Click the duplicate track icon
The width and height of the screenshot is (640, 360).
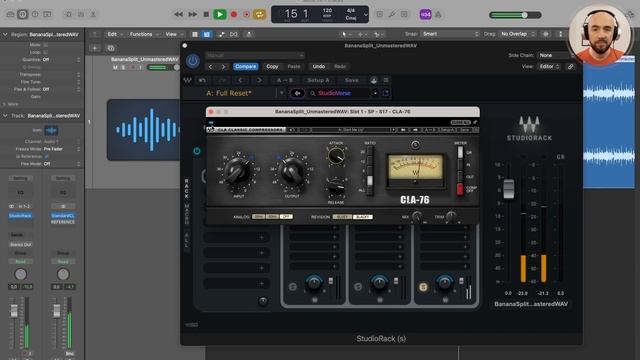coord(111,48)
